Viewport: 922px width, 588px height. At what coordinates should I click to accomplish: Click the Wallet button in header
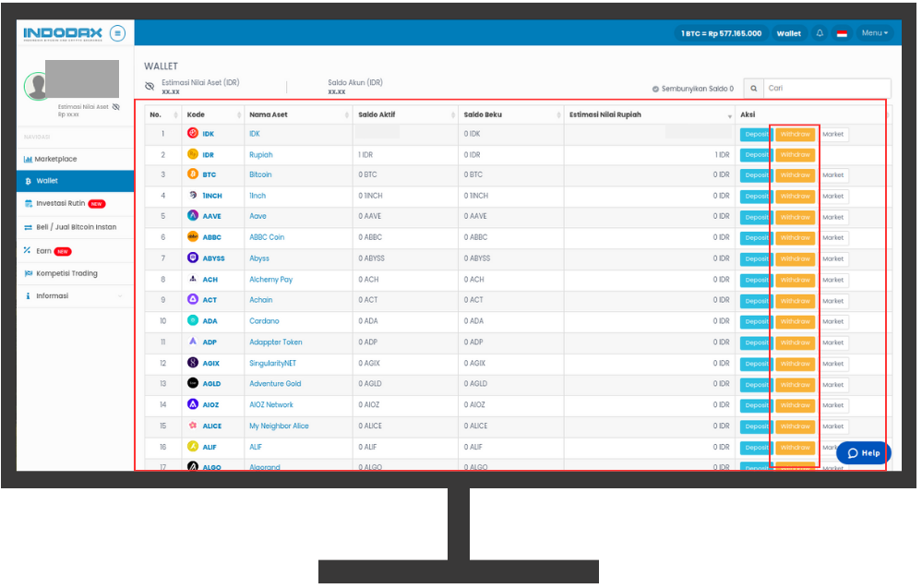click(x=788, y=33)
